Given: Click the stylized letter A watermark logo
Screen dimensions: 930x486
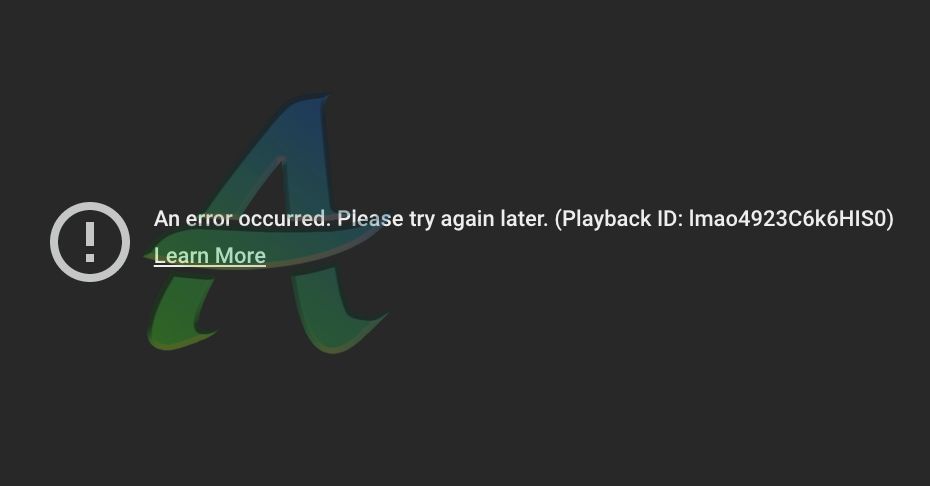Looking at the screenshot, I should pyautogui.click(x=267, y=224).
